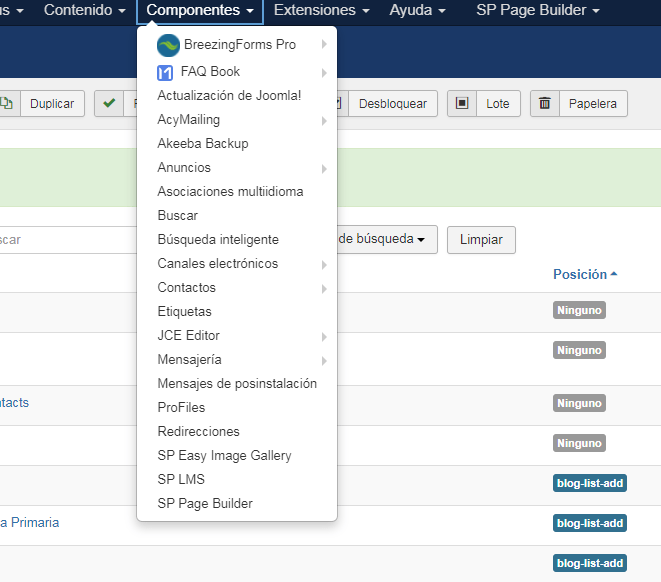The height and width of the screenshot is (582, 661).
Task: Open the búsqueda tools dropdown
Action: 387,239
